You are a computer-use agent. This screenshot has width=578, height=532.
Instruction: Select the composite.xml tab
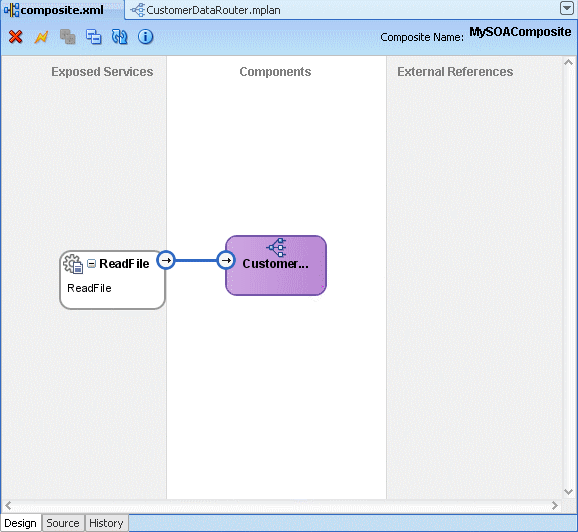(x=55, y=10)
